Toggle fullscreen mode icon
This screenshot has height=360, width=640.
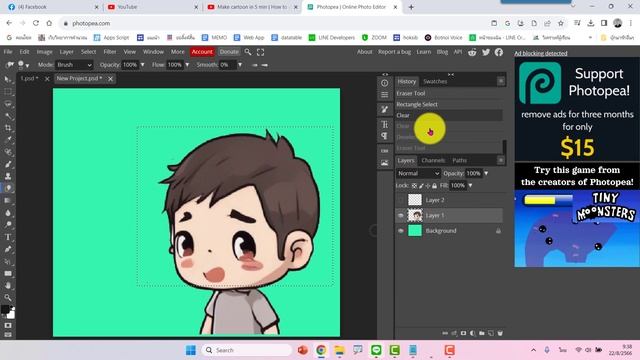click(x=260, y=52)
